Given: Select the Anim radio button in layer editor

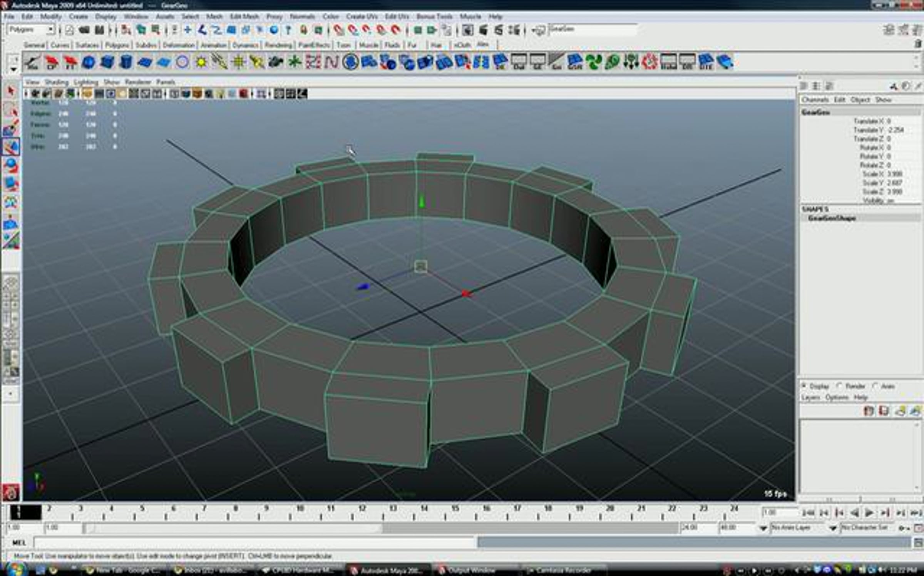Looking at the screenshot, I should 875,385.
